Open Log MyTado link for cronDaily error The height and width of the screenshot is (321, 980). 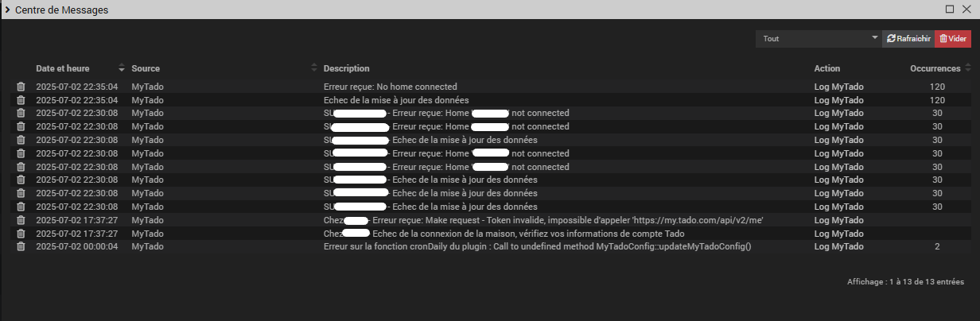click(839, 246)
